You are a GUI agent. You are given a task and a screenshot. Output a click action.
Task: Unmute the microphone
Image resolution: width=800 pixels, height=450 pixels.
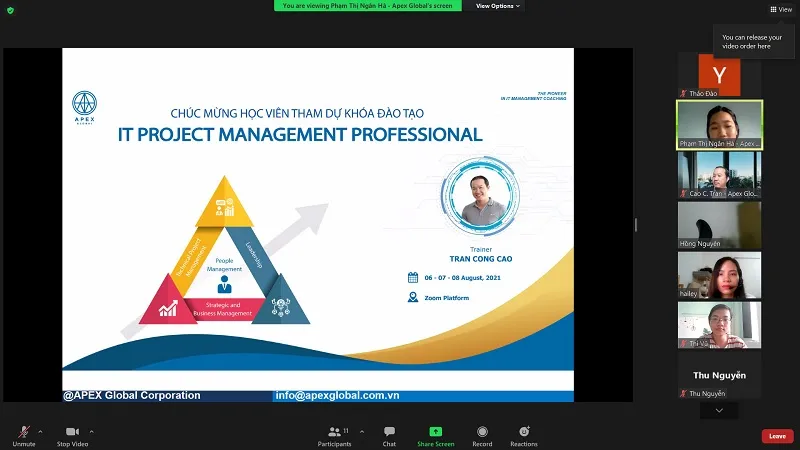tap(23, 436)
